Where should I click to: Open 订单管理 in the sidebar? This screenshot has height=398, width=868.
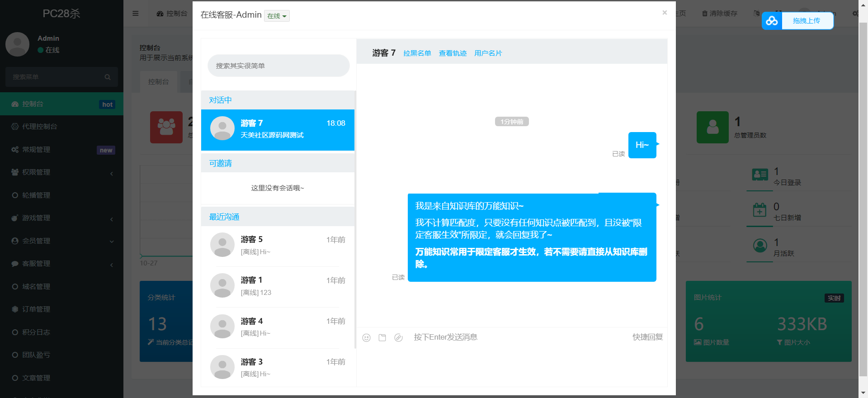click(x=36, y=309)
